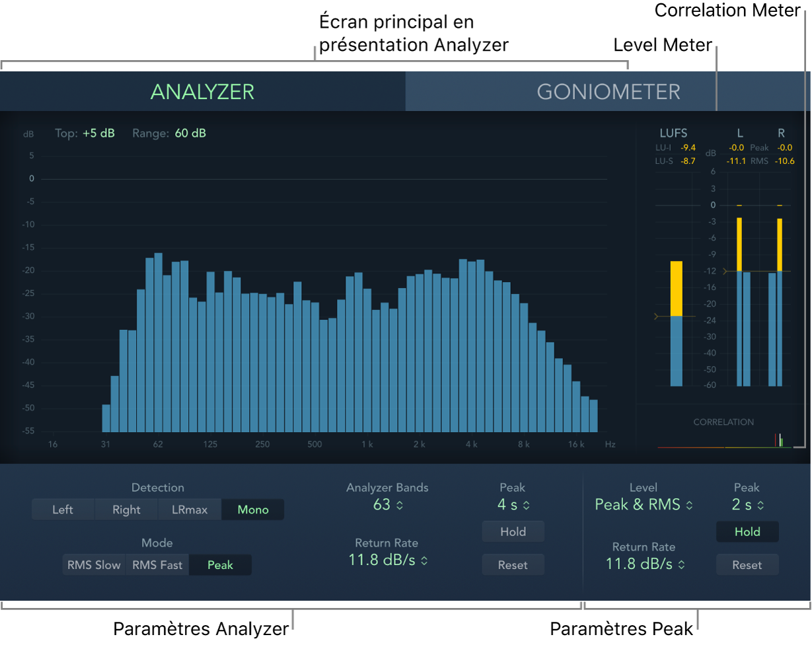Screen dimensions: 812x645
Task: Change the analyzer Peak time from 4 s
Action: 513,504
